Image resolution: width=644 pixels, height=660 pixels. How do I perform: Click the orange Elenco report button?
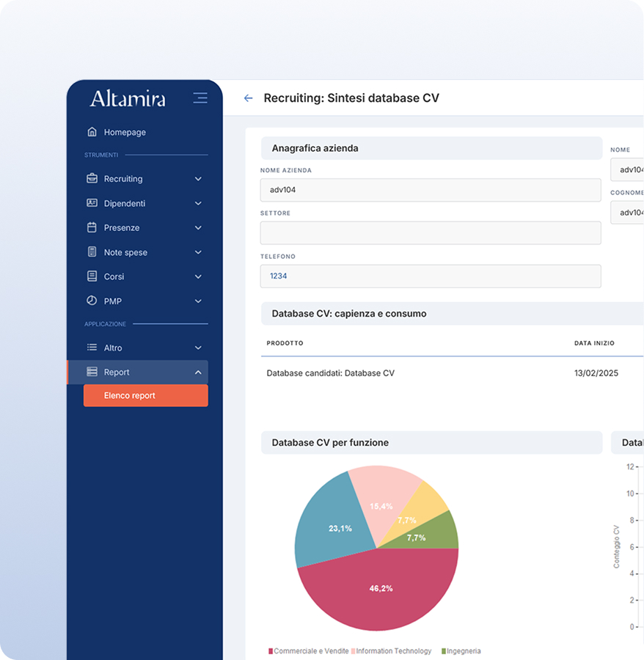[x=145, y=395]
